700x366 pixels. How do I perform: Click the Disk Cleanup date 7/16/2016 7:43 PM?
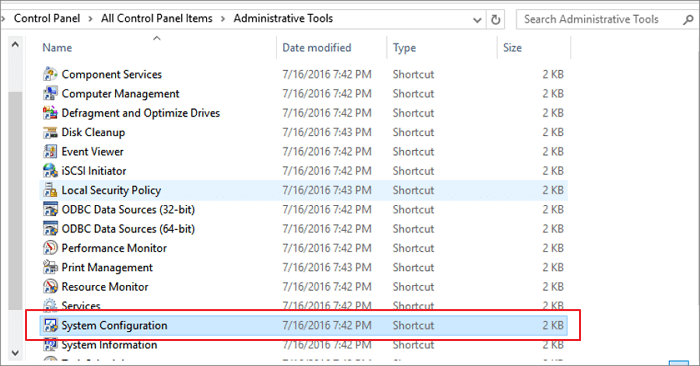pyautogui.click(x=327, y=132)
